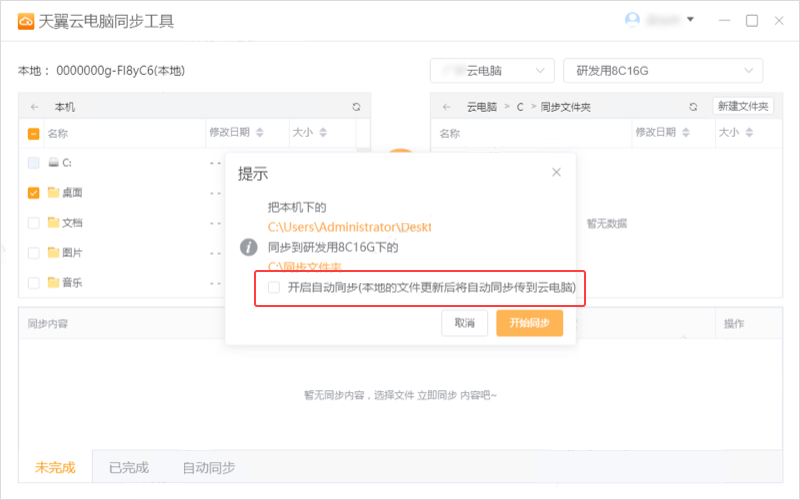Open the 云电脑 region dropdown
This screenshot has height=500, width=800.
pos(492,71)
